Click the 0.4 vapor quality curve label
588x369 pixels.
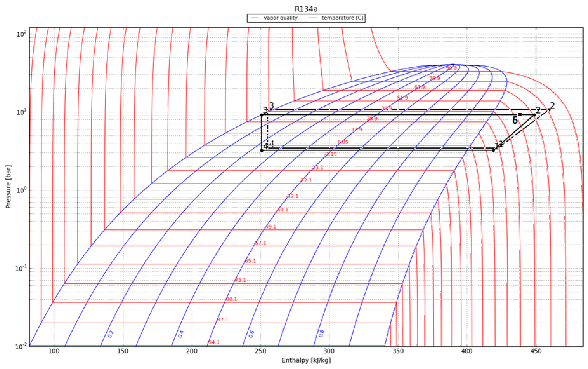(x=181, y=334)
